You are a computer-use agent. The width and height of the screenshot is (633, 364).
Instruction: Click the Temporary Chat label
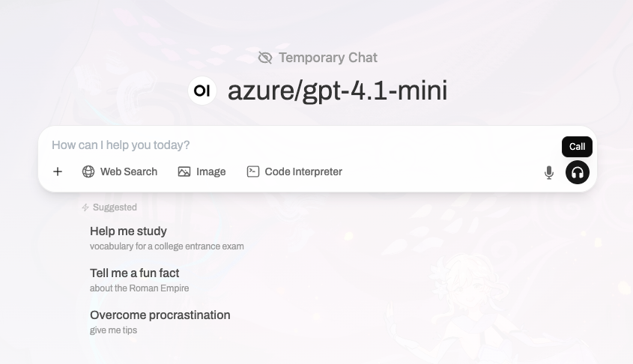328,58
